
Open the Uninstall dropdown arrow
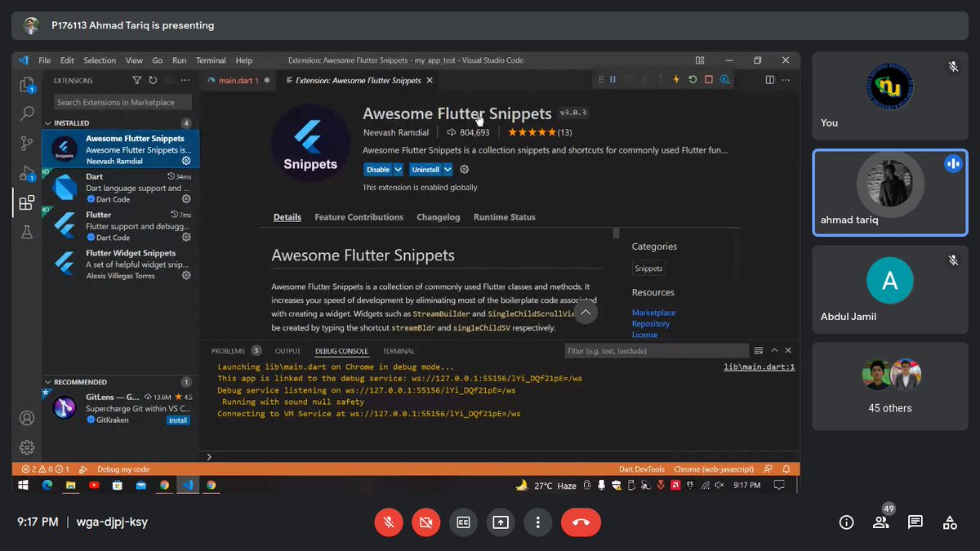click(x=448, y=169)
